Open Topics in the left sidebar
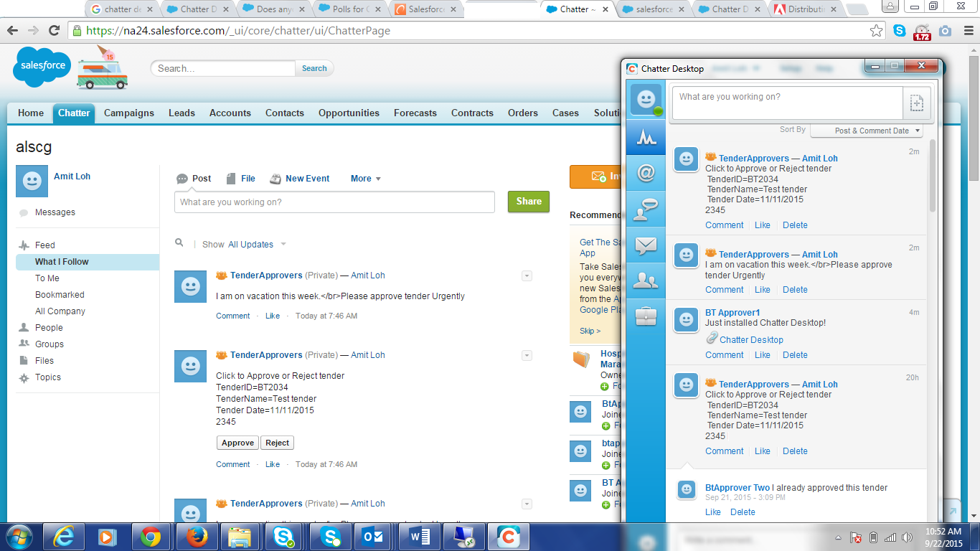 (48, 377)
